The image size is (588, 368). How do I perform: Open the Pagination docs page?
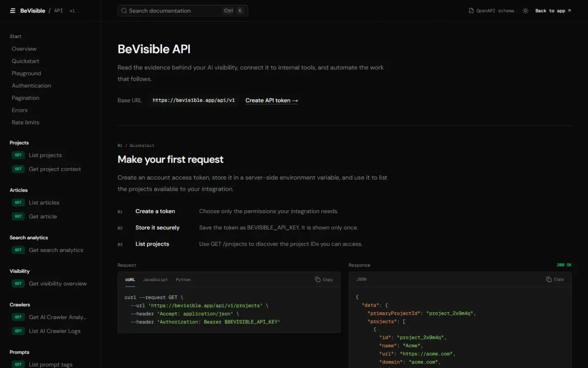click(x=26, y=98)
